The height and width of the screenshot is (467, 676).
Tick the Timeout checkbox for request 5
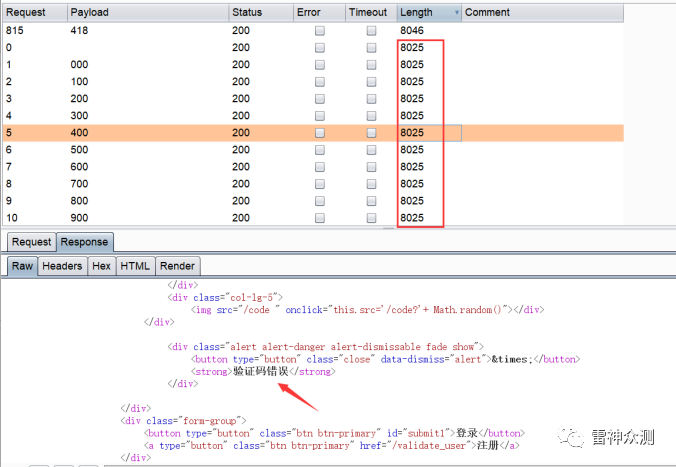pyautogui.click(x=371, y=133)
